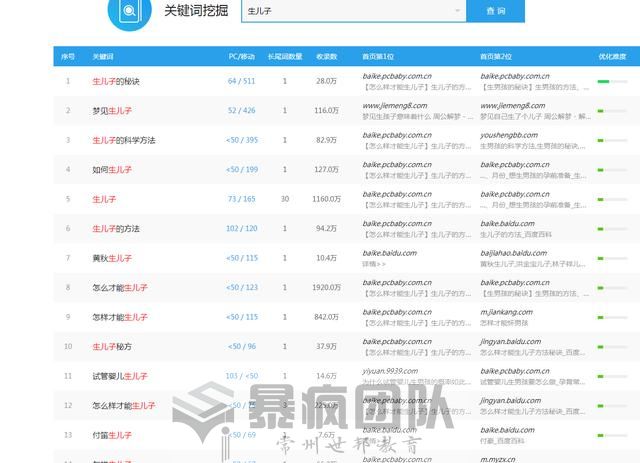Open keyword 如何生儿子
640x463 pixels.
point(112,169)
